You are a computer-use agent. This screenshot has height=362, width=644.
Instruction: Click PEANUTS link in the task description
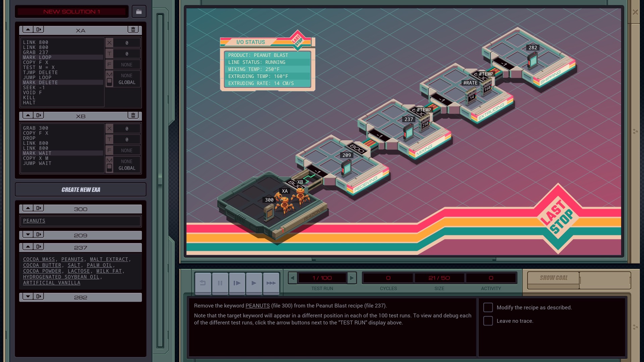pos(258,306)
